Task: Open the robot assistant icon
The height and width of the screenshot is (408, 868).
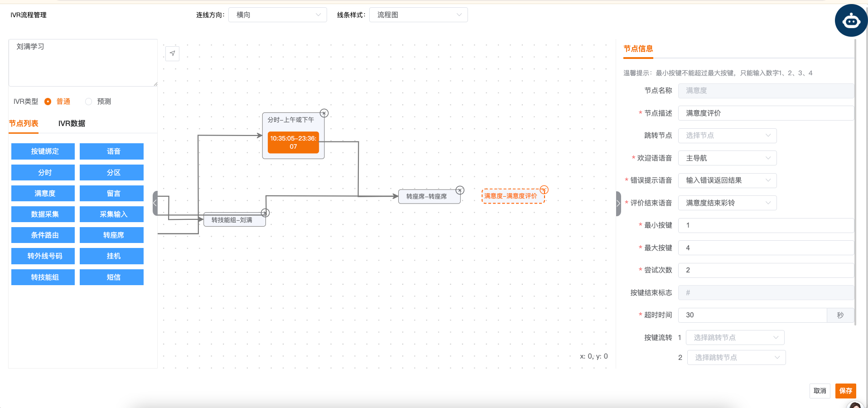Action: click(x=851, y=21)
